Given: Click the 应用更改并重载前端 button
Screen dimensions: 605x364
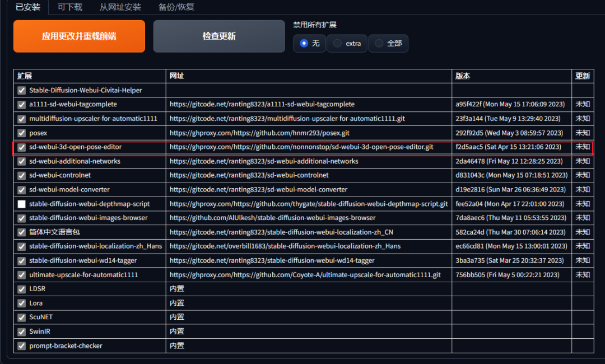Looking at the screenshot, I should pyautogui.click(x=79, y=36).
